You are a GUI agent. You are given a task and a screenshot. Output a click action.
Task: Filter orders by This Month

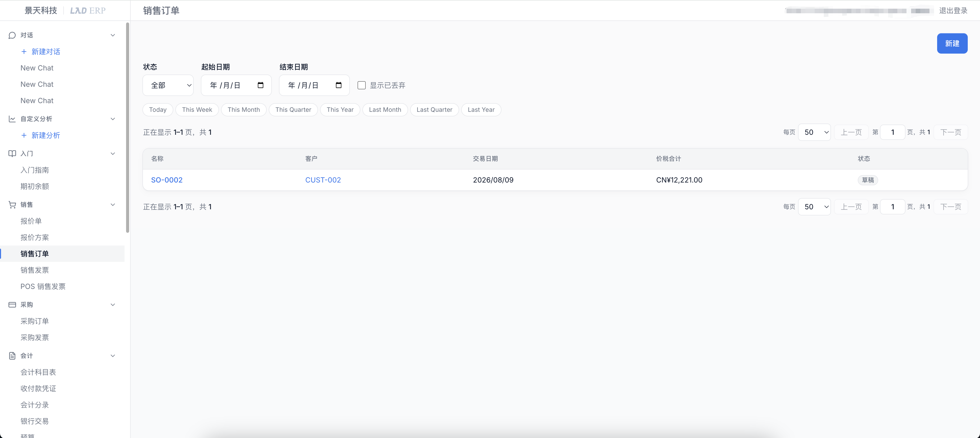pyautogui.click(x=244, y=110)
